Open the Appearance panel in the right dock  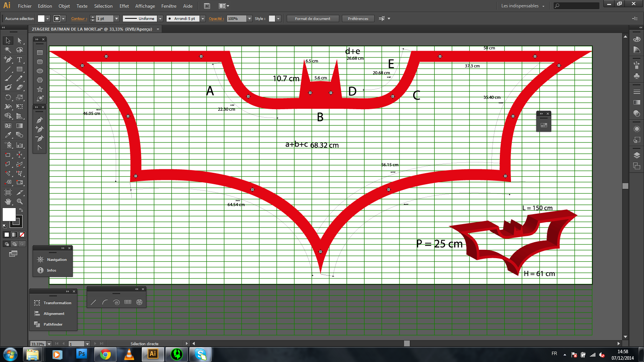(x=637, y=129)
